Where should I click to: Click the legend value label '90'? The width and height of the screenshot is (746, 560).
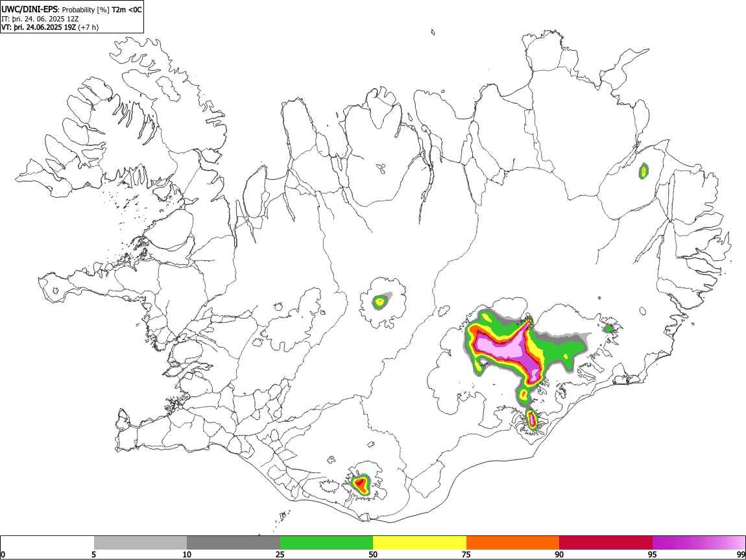coord(559,554)
